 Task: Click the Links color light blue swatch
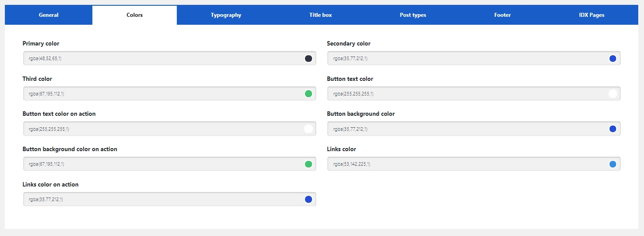pyautogui.click(x=613, y=164)
